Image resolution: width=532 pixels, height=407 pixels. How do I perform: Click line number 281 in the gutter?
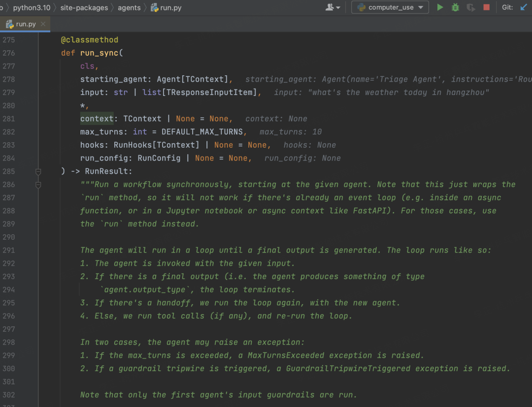(x=9, y=119)
